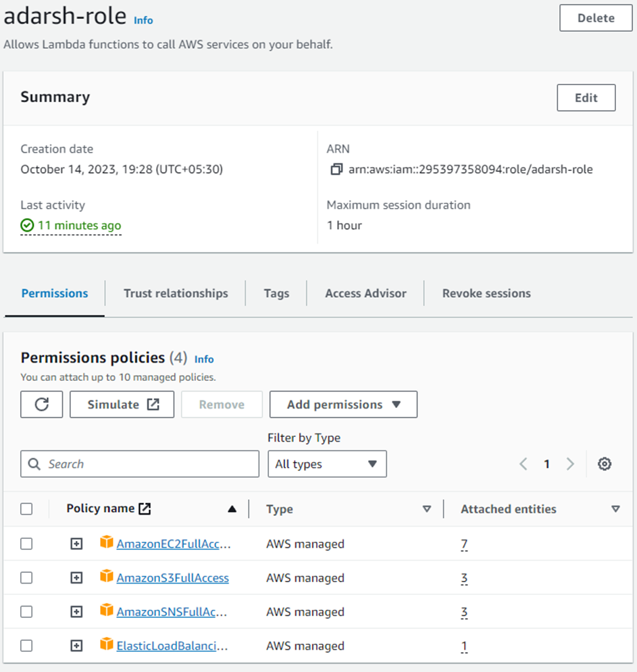Copy the role ARN using the copy icon

coord(336,170)
